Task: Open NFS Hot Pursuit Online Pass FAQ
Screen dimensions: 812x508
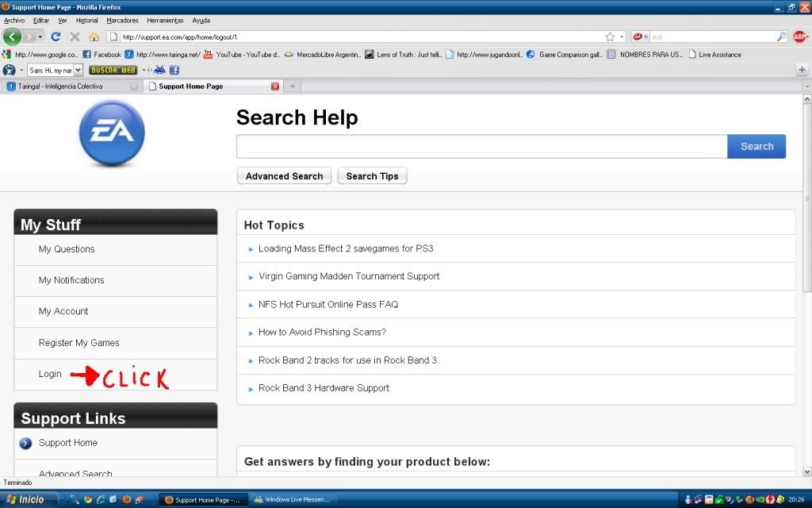Action: pyautogui.click(x=328, y=304)
